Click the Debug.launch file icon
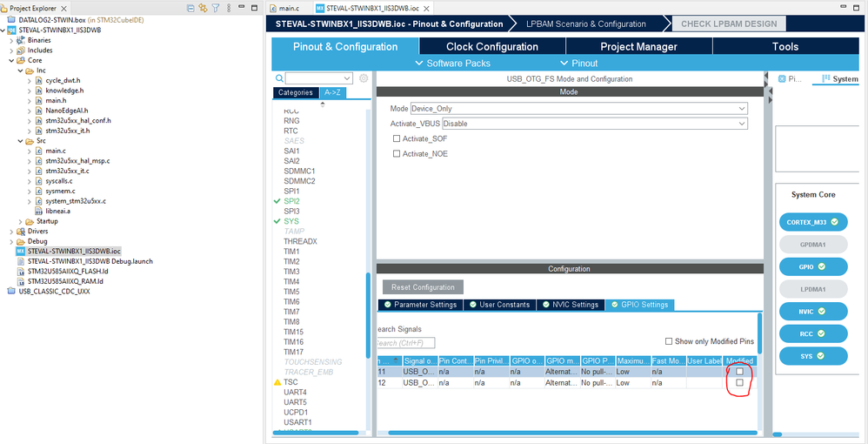The width and height of the screenshot is (868, 444). 21,261
